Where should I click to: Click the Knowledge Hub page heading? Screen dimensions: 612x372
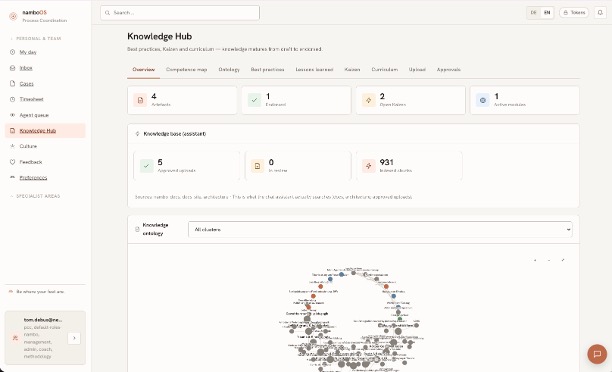160,36
